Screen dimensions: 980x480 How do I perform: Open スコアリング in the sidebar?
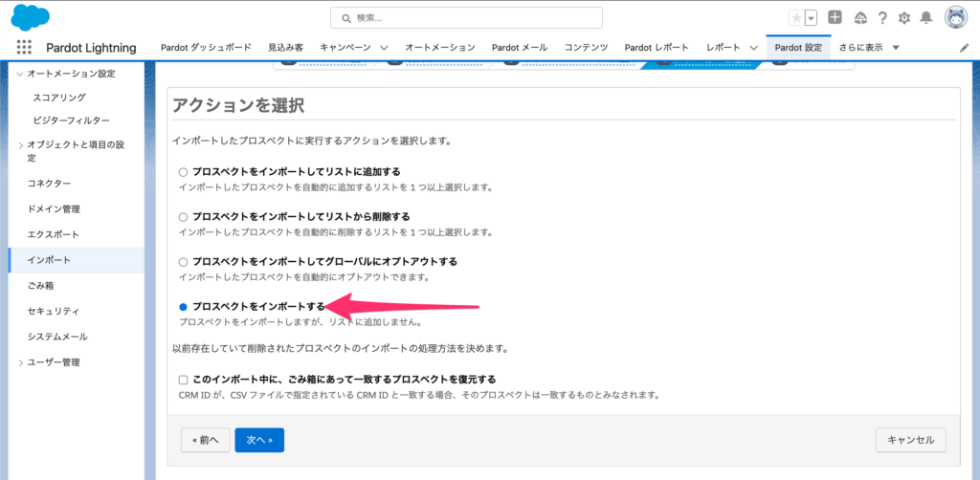(59, 98)
